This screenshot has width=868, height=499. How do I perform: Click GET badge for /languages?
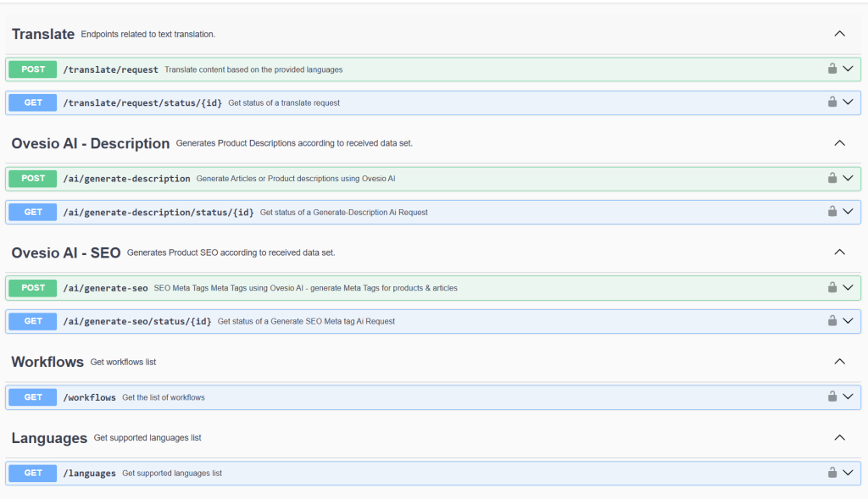click(33, 473)
